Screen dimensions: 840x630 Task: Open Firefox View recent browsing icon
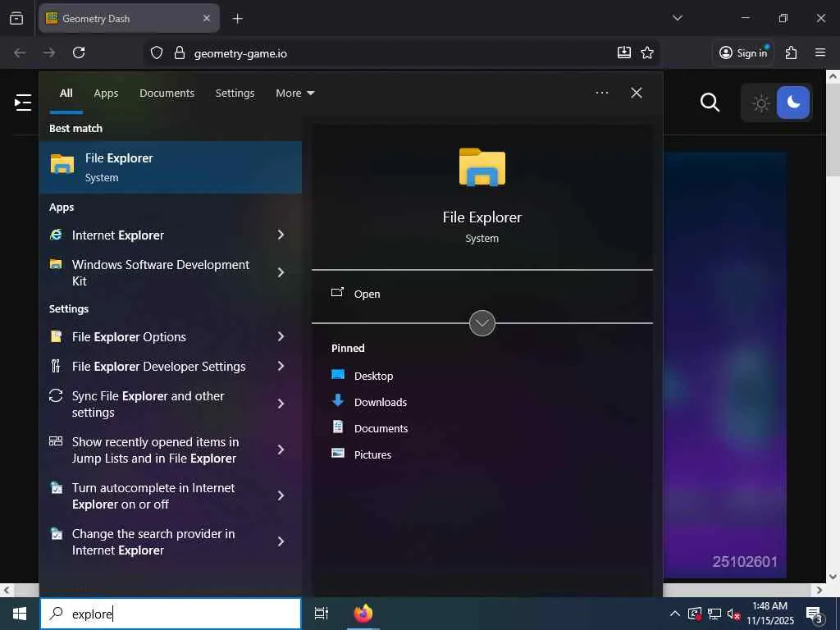click(x=16, y=18)
